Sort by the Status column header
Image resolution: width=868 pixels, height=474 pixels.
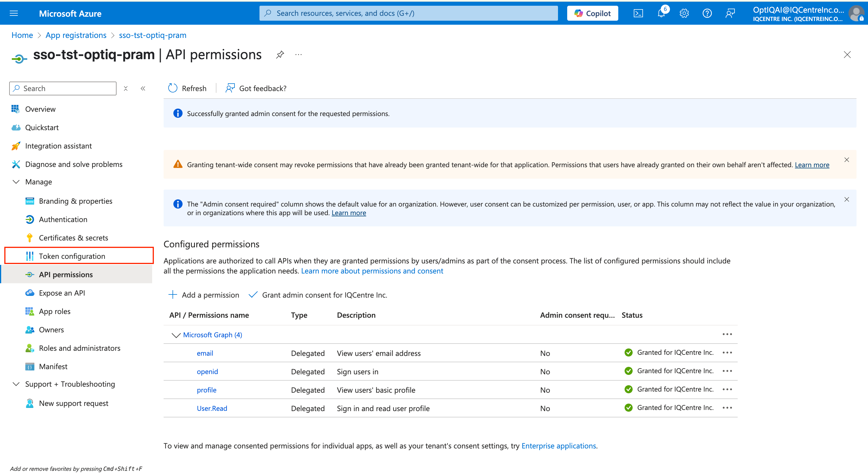pos(632,315)
